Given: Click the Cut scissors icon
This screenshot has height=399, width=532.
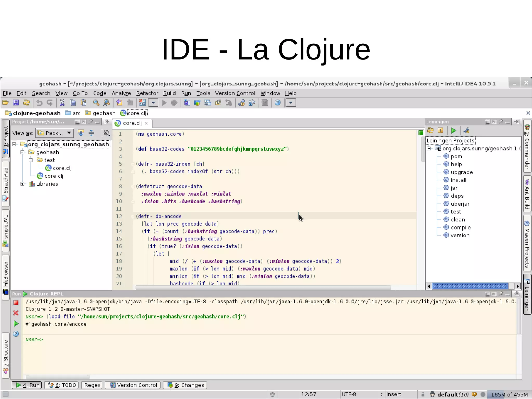Looking at the screenshot, I should tap(62, 103).
